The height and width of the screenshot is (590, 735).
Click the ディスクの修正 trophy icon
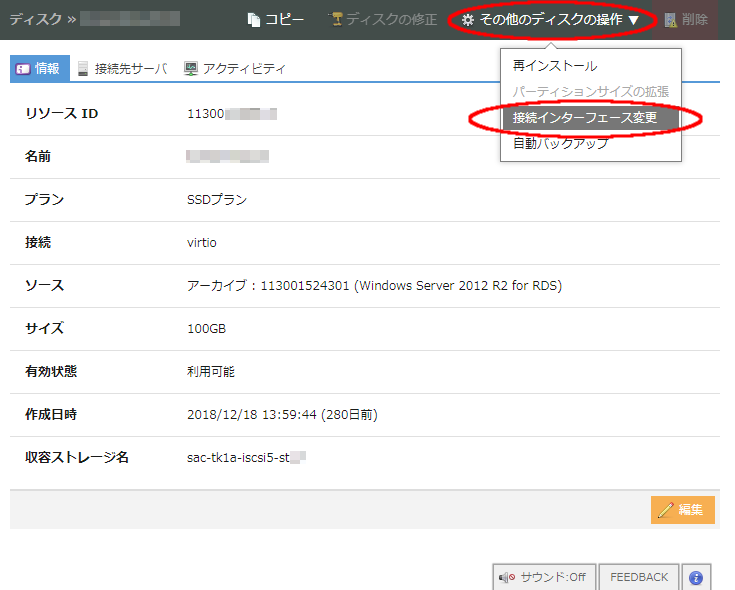point(336,20)
